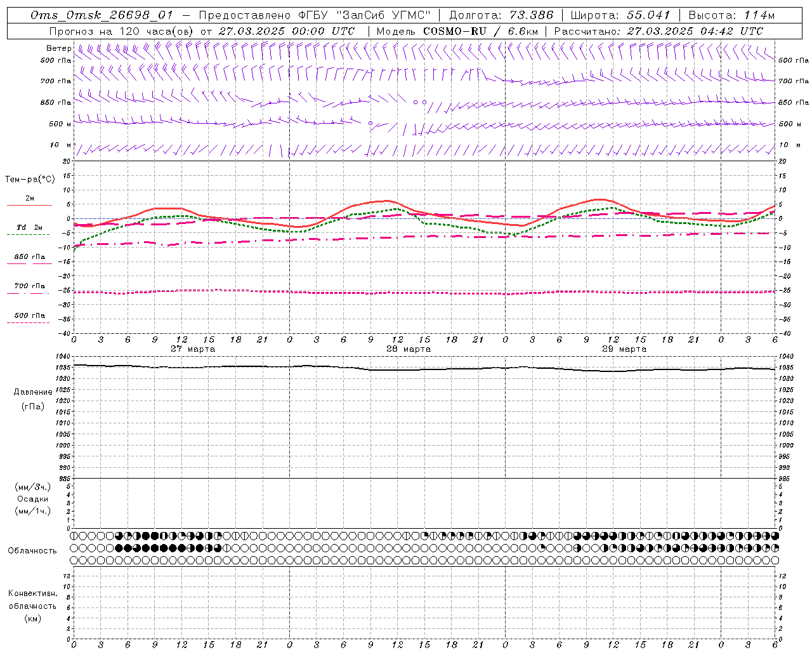
Task: Click the Тем-ра(°C) temperature axis title
Action: [x=30, y=180]
